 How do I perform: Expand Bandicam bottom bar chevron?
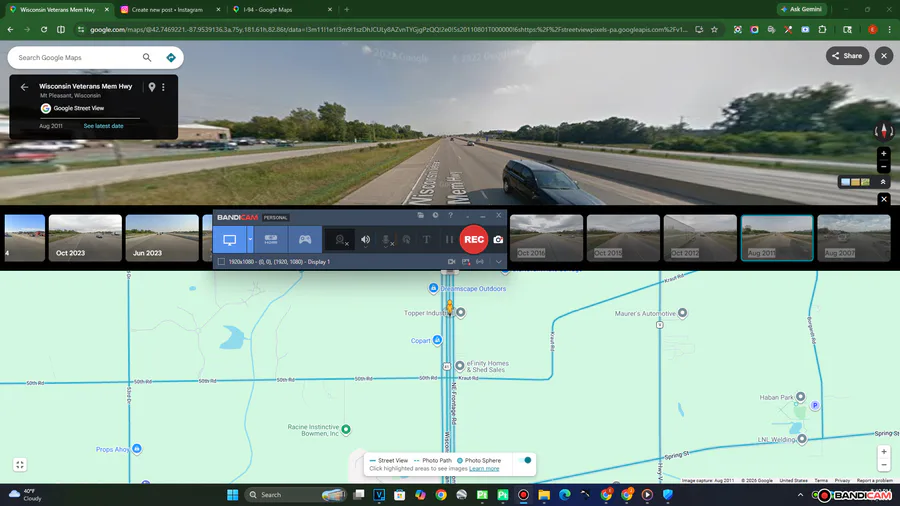tap(499, 262)
